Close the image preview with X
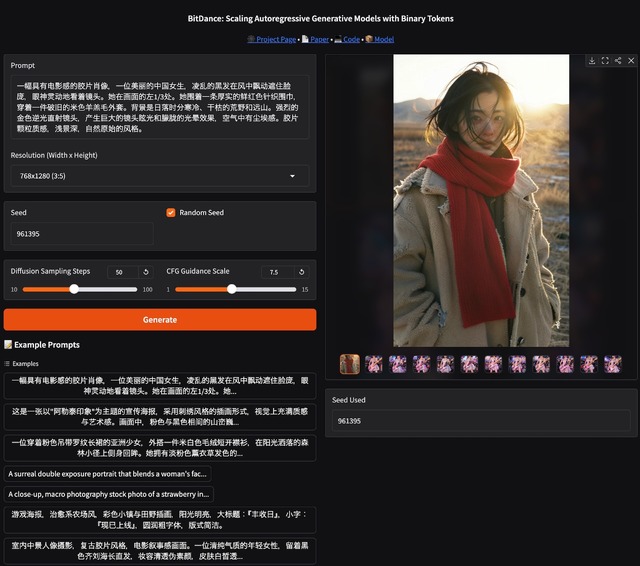Screen dimensions: 640x566 point(630,61)
